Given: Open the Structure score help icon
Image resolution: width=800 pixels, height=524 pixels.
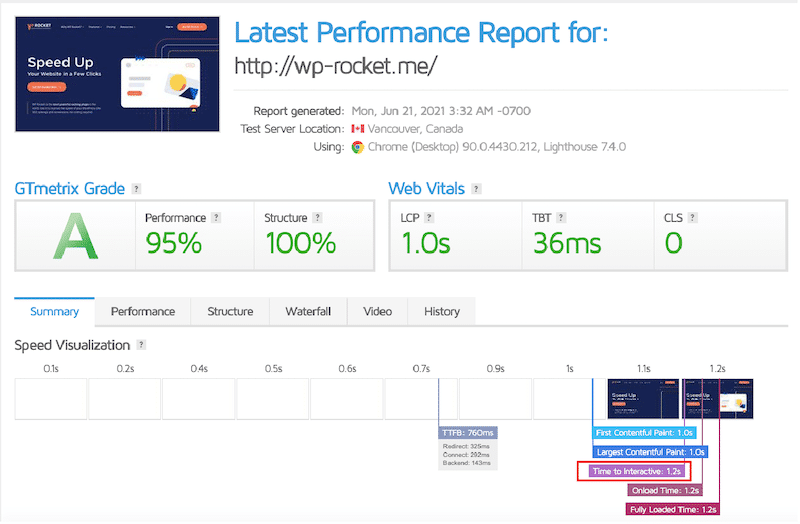Looking at the screenshot, I should pyautogui.click(x=317, y=217).
